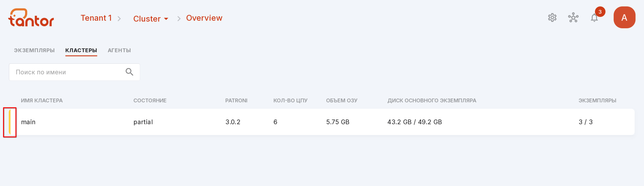
Task: Switch to the АГЕНТЫ tab
Action: (119, 50)
